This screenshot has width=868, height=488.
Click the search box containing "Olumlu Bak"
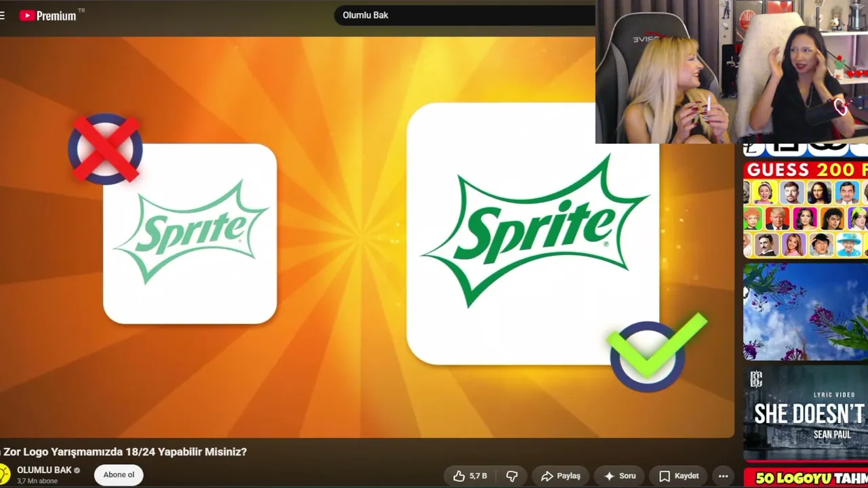tap(465, 15)
